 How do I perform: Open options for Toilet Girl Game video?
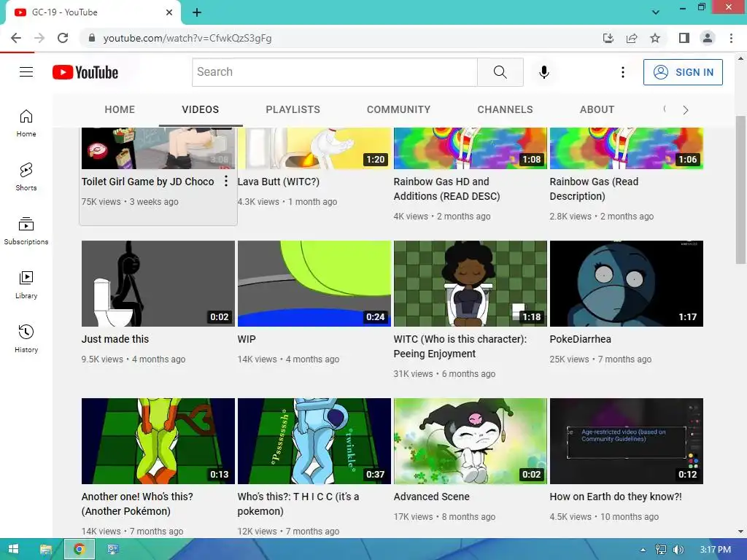click(x=226, y=181)
